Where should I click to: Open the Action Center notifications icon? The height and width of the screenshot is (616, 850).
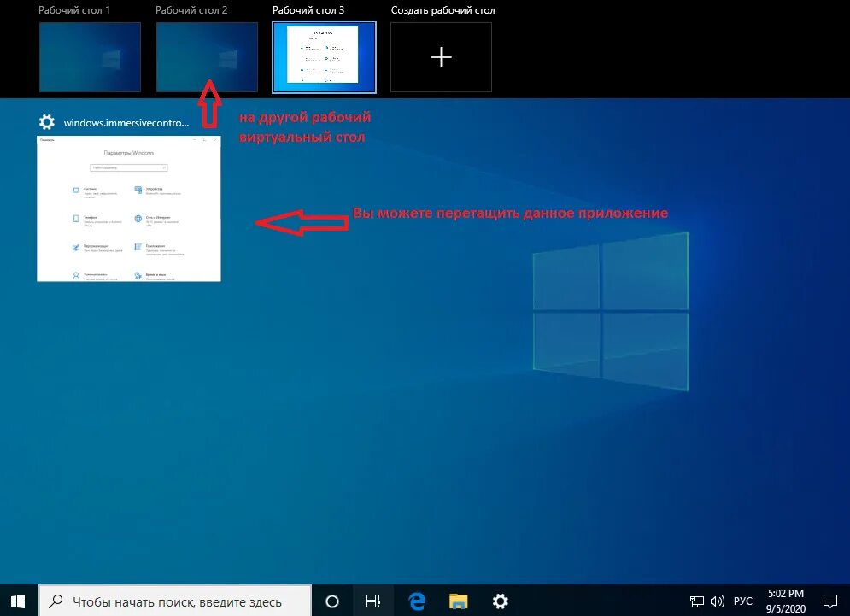(830, 601)
